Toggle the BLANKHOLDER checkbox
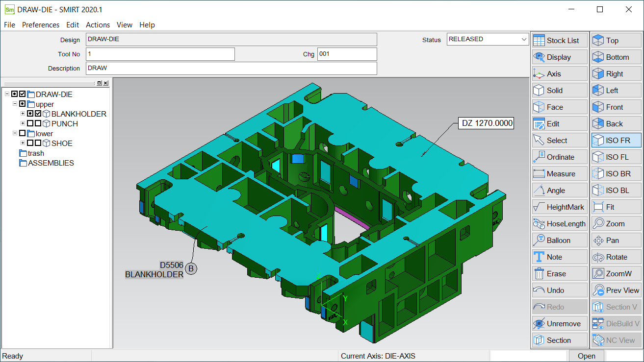The height and width of the screenshot is (362, 644). 38,114
